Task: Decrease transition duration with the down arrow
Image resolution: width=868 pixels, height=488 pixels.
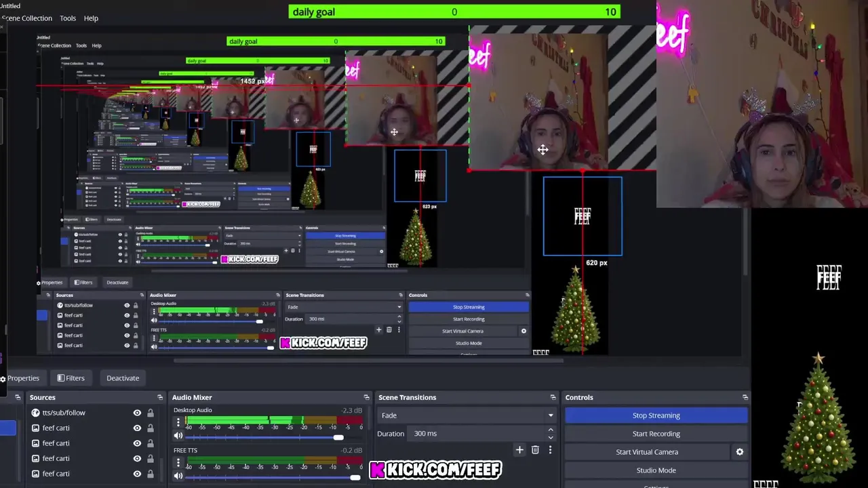Action: click(550, 438)
